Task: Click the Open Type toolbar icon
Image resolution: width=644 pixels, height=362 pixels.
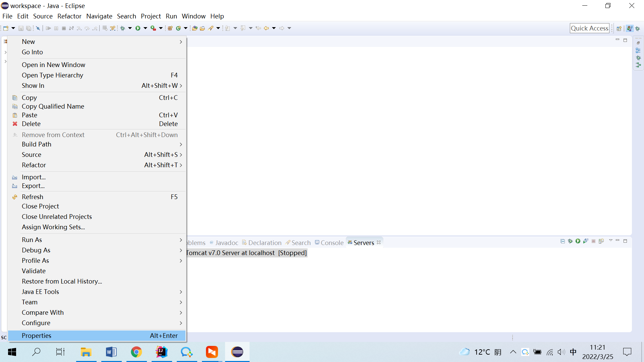Action: pos(195,28)
